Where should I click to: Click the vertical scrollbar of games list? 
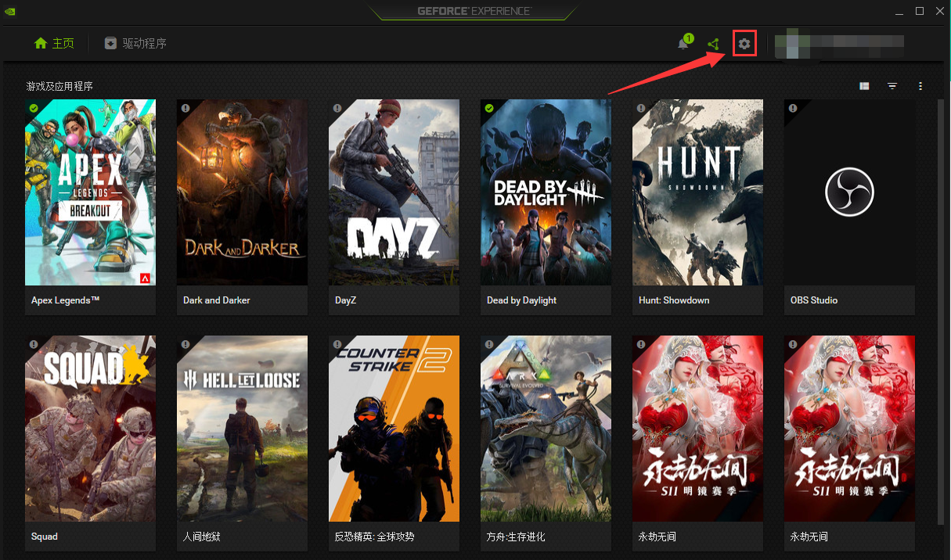tap(941, 313)
